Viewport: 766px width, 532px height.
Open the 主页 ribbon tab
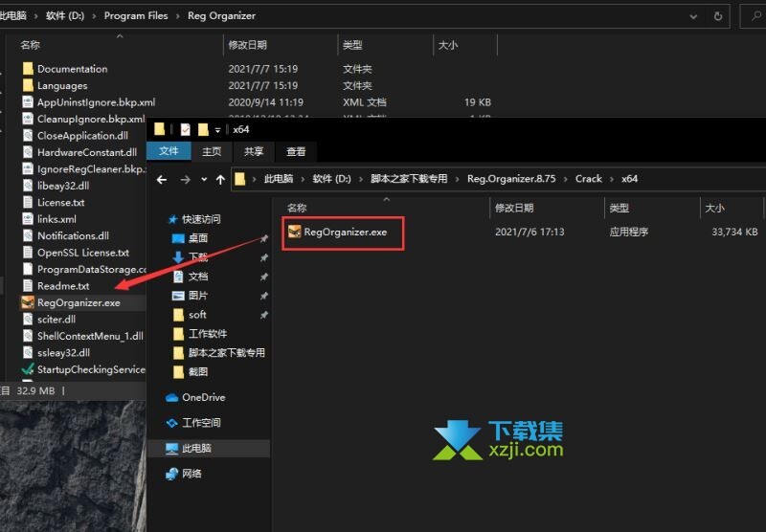click(212, 151)
